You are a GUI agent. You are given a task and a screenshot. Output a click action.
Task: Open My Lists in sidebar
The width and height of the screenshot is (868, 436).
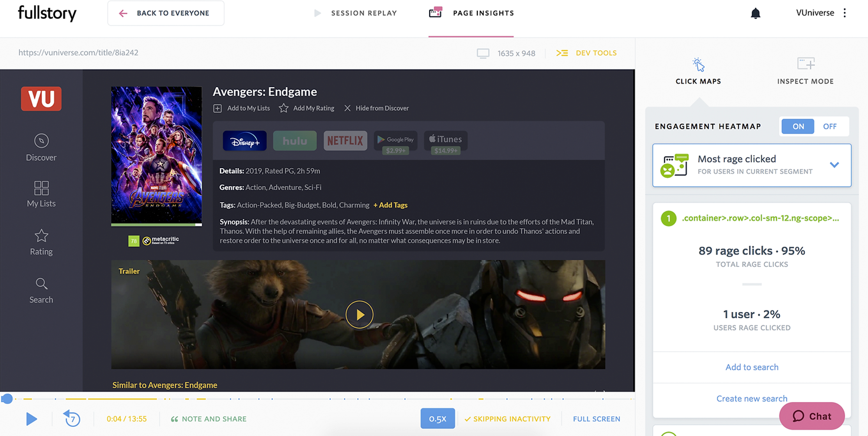pyautogui.click(x=41, y=194)
